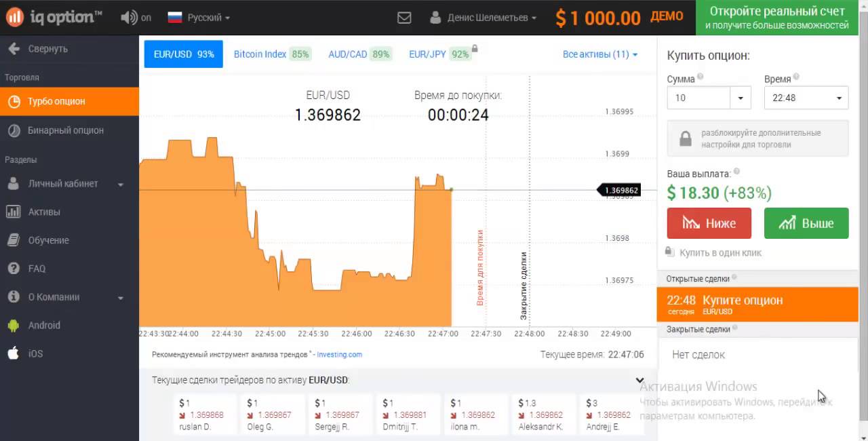Select Турбо опцион in sidebar
Viewport: 868px width, 441px height.
[x=69, y=101]
